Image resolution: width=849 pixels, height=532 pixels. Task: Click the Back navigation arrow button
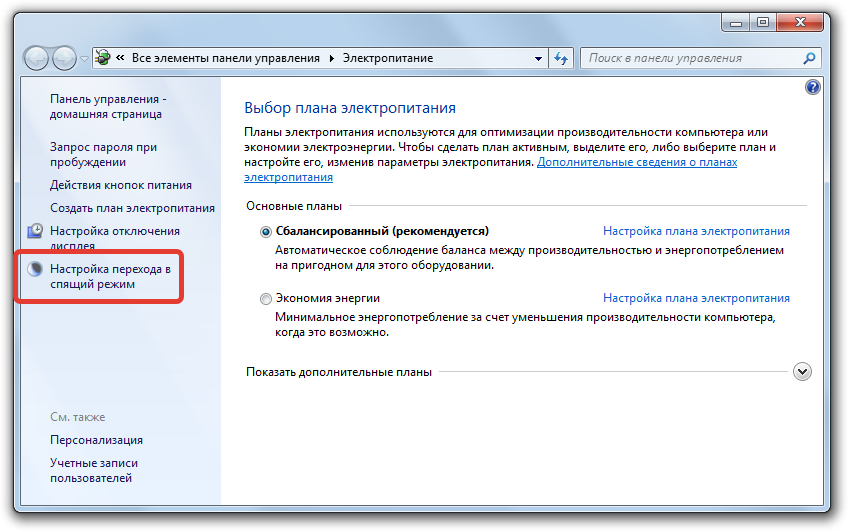point(36,58)
